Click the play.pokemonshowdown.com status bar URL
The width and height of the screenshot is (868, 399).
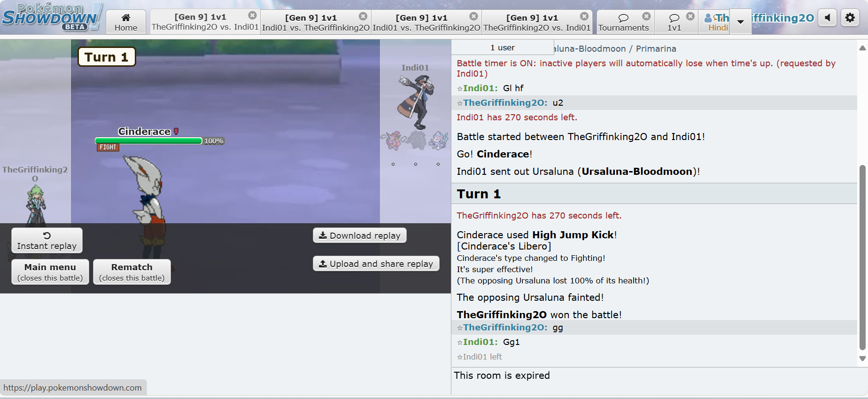(73, 388)
